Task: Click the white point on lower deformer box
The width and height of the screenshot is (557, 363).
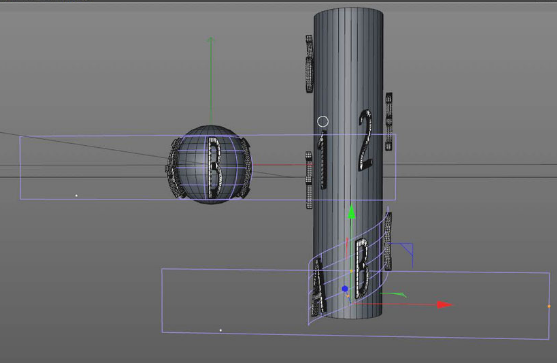Action: click(x=221, y=330)
